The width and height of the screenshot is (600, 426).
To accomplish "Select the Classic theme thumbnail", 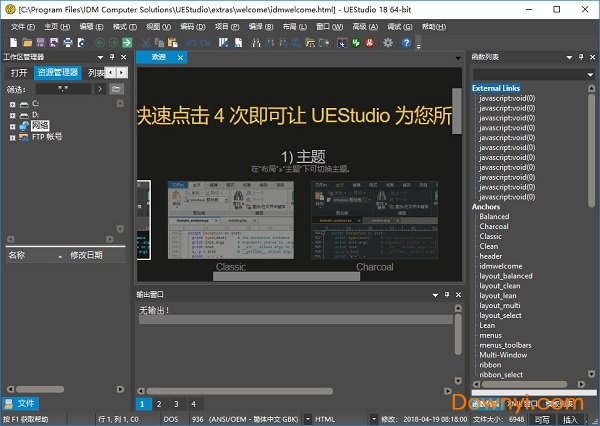I will (231, 220).
